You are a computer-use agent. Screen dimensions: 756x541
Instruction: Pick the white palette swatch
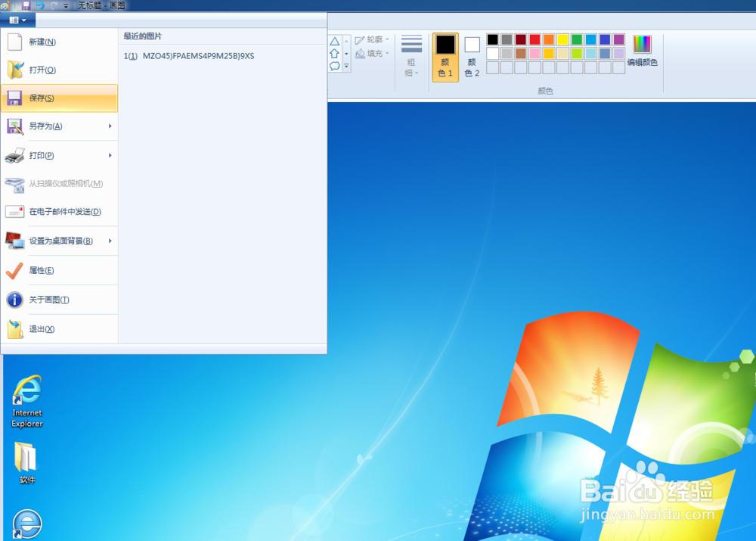[x=492, y=54]
